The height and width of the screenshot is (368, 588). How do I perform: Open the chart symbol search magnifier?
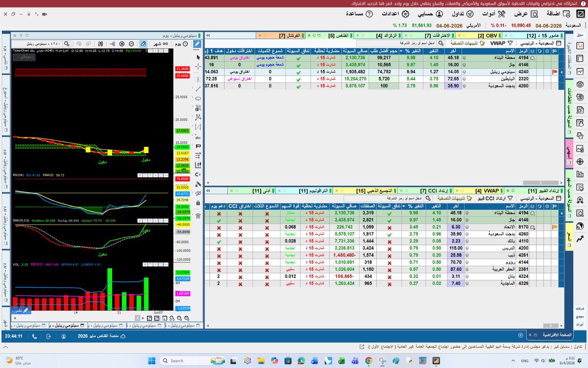[x=67, y=44]
